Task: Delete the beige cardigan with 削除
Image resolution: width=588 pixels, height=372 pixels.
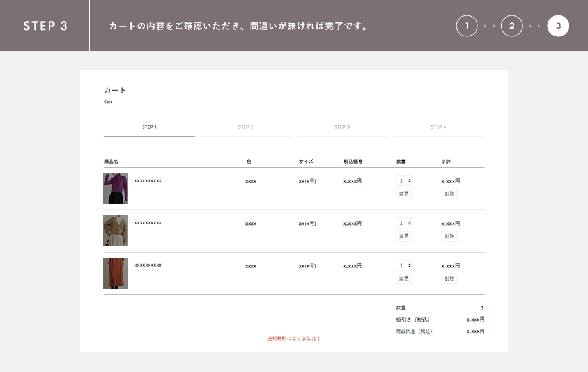Action: [x=449, y=236]
